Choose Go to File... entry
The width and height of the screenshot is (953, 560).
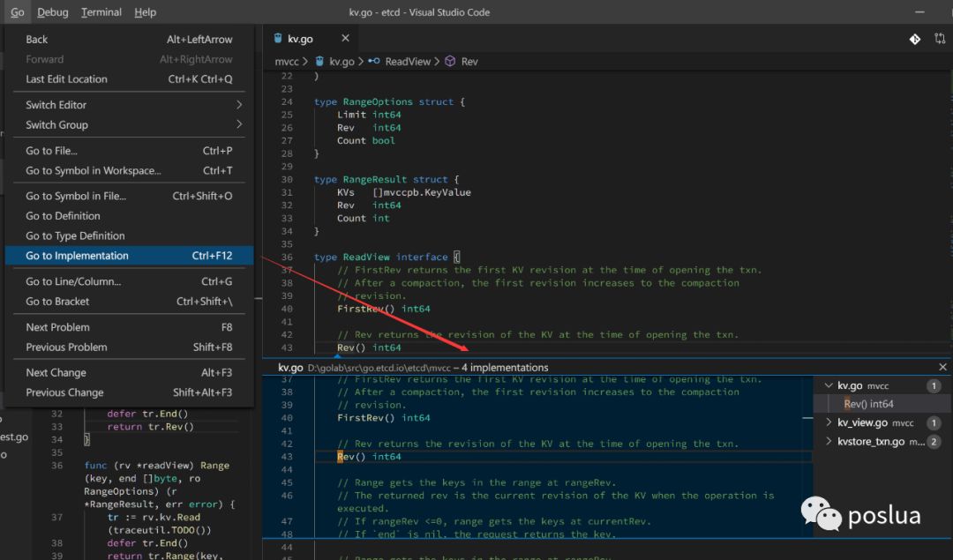129,151
